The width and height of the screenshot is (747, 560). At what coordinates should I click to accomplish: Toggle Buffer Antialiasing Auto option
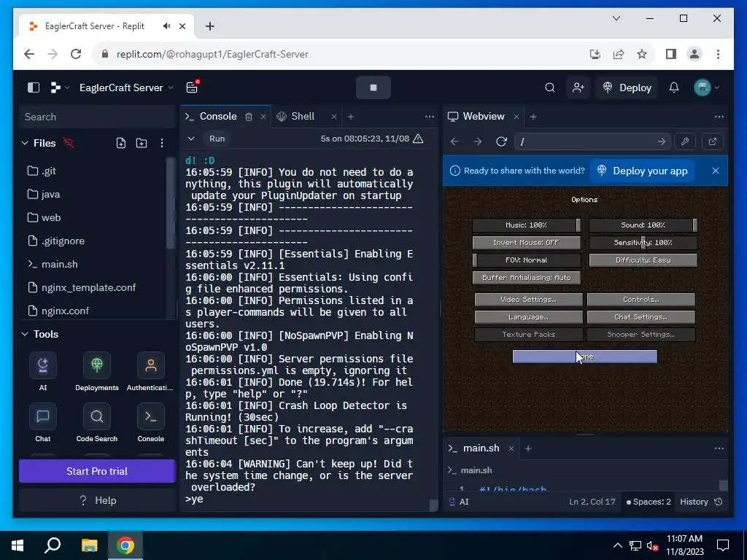[527, 278]
